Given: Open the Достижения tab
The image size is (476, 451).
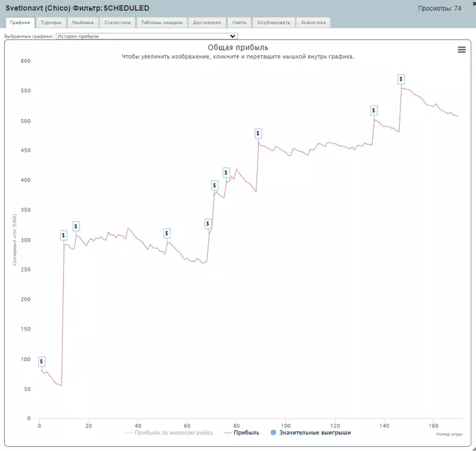Looking at the screenshot, I should [207, 22].
